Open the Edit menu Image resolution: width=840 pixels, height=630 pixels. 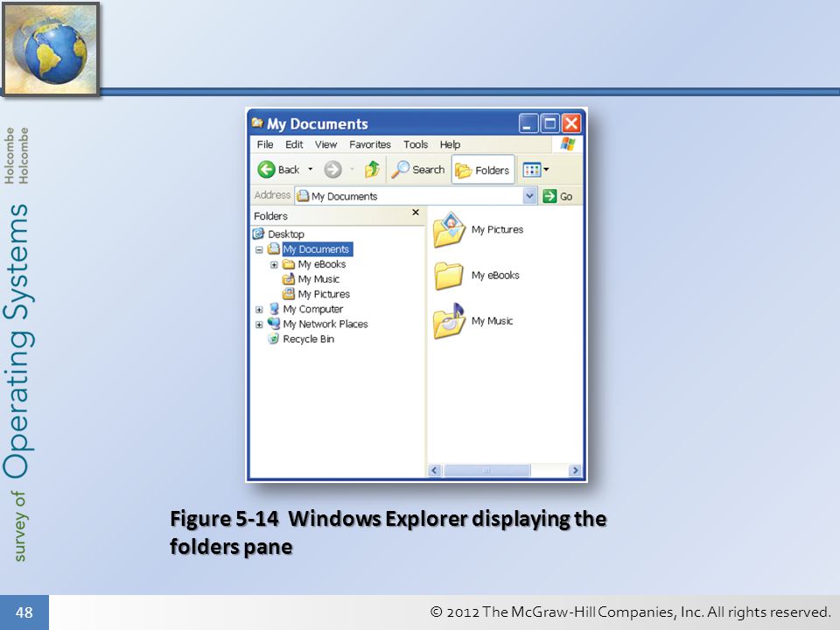pos(294,144)
